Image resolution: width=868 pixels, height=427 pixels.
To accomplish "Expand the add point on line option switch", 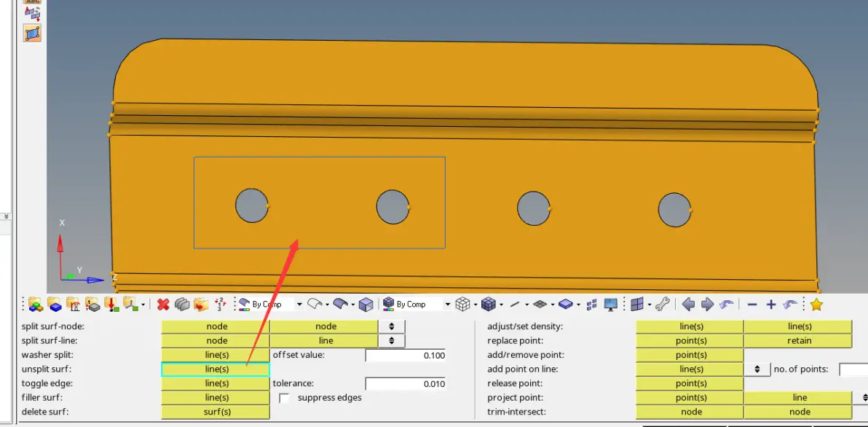I will click(757, 369).
